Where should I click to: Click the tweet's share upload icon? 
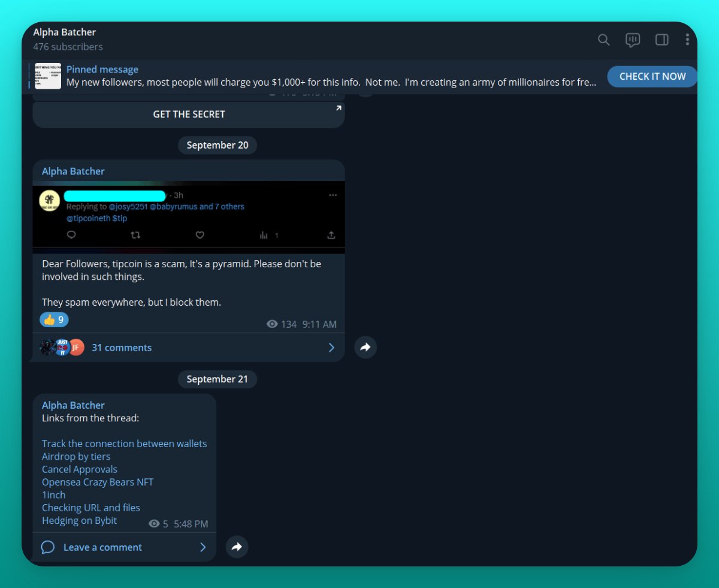point(331,235)
